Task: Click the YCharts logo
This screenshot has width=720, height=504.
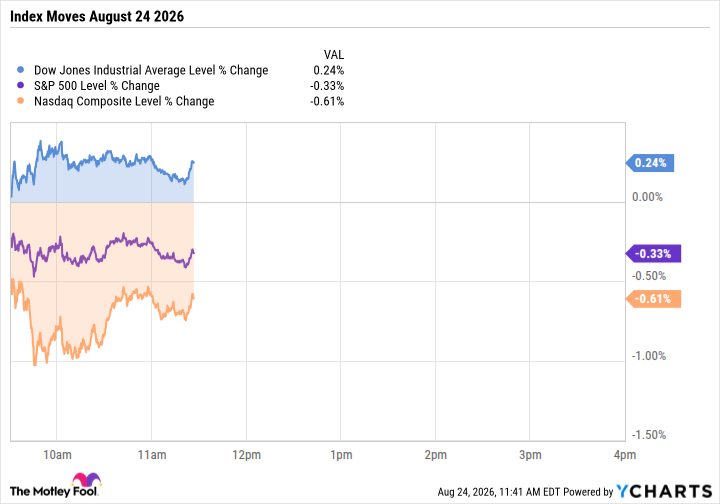Action: tap(664, 492)
